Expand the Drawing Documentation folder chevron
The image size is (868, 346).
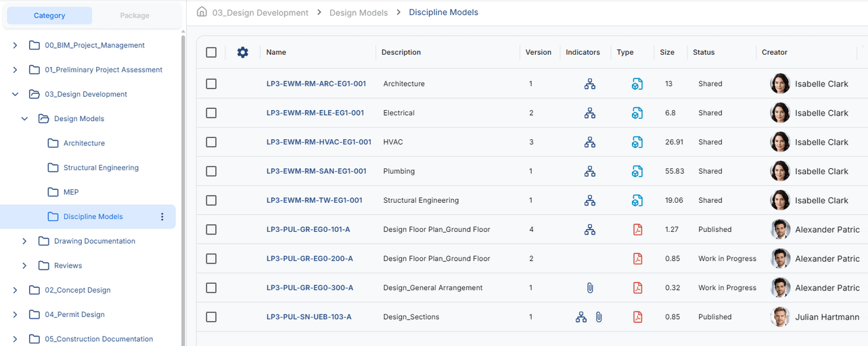(x=24, y=241)
